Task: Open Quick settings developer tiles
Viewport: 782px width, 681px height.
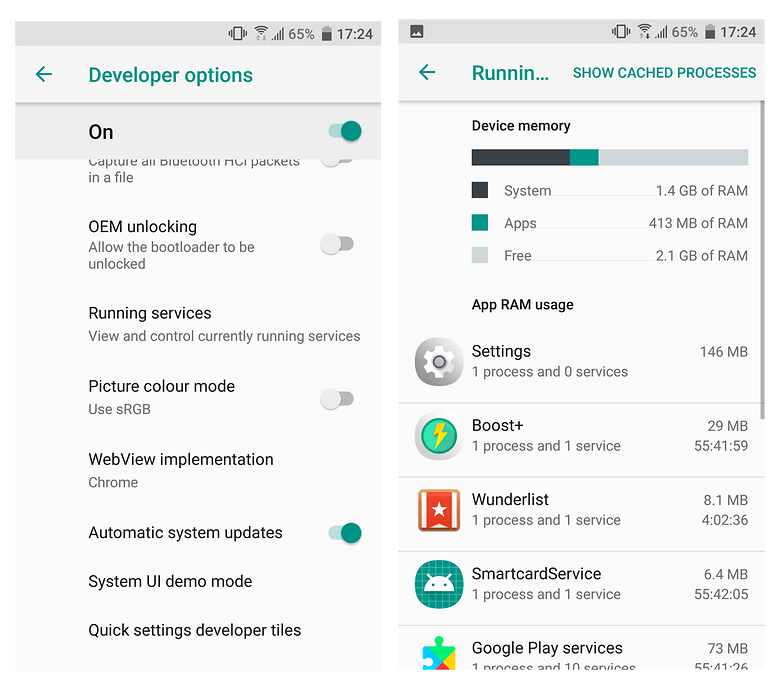Action: 198,631
